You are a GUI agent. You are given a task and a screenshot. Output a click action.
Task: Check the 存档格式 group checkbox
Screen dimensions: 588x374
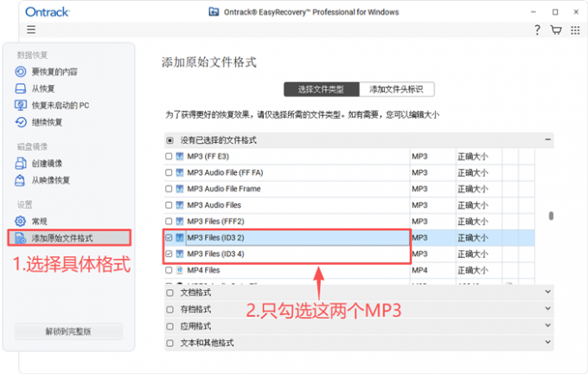click(169, 309)
